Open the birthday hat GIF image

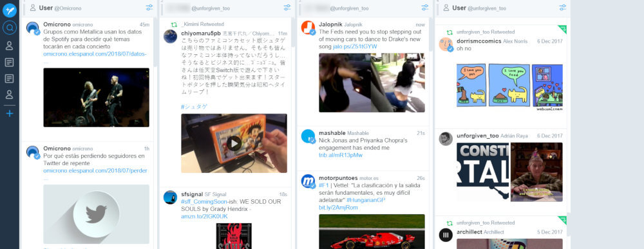pyautogui.click(x=536, y=172)
